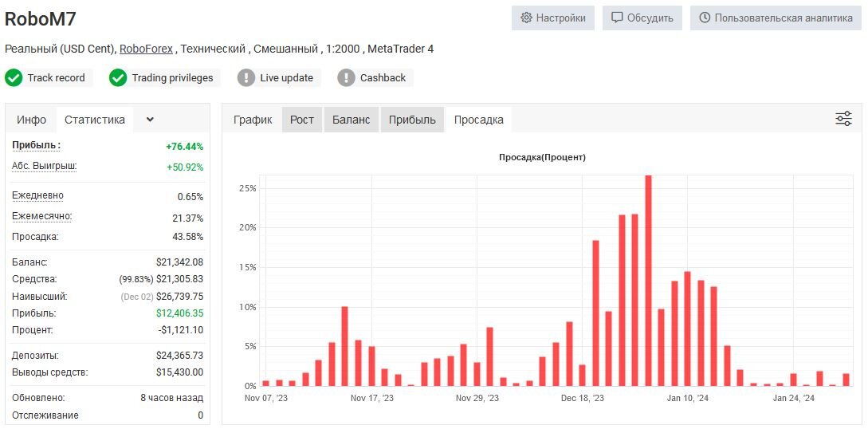Click the bold Прибыль: label
Screen dimensions: 868x429
36,146
